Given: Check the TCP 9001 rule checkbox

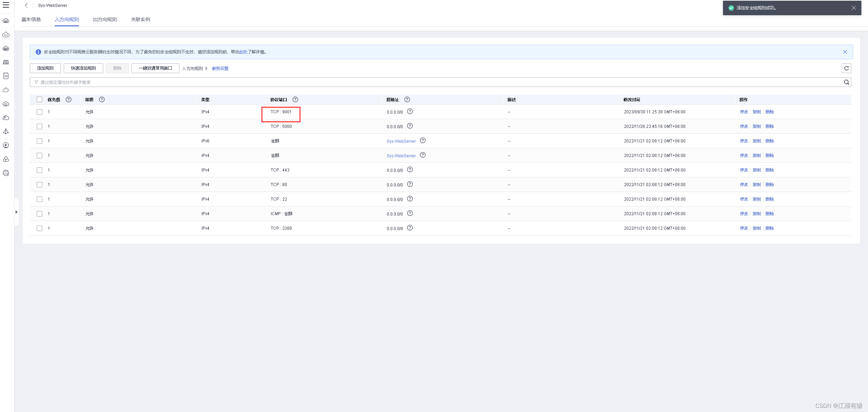Looking at the screenshot, I should tap(39, 112).
